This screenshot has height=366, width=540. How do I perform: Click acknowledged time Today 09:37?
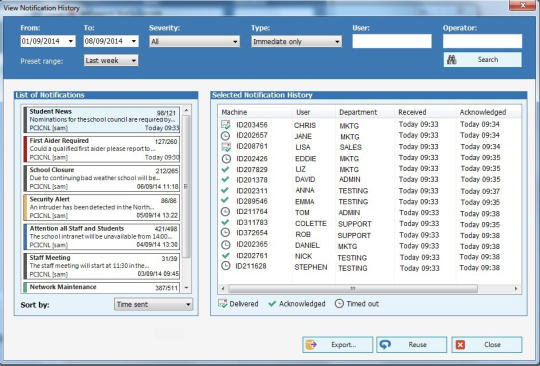coord(480,191)
